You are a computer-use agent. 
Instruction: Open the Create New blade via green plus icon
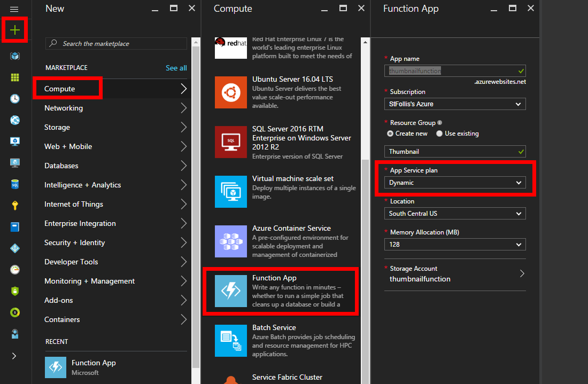tap(14, 29)
